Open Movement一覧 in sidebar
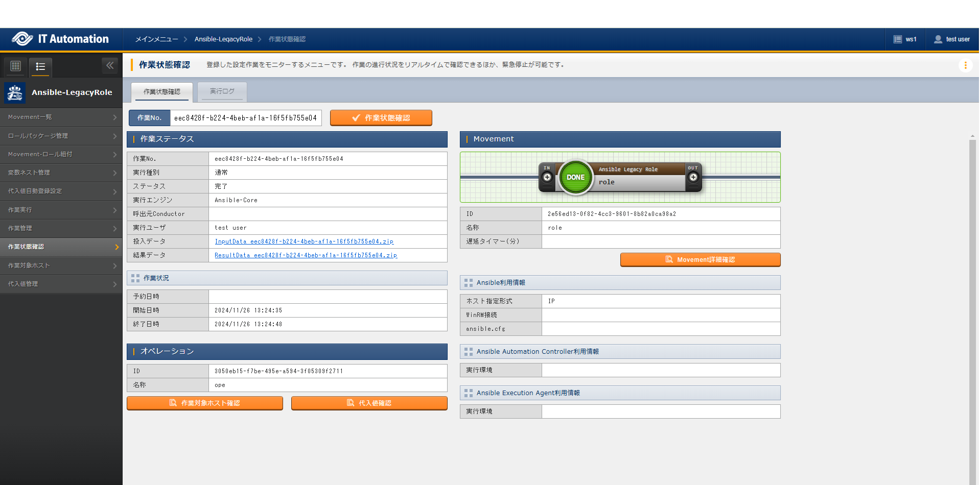980x485 pixels. [x=61, y=117]
